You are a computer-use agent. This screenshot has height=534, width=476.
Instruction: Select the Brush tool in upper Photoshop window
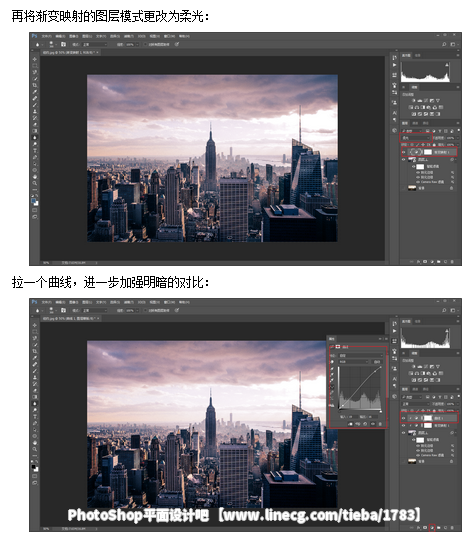point(35,105)
